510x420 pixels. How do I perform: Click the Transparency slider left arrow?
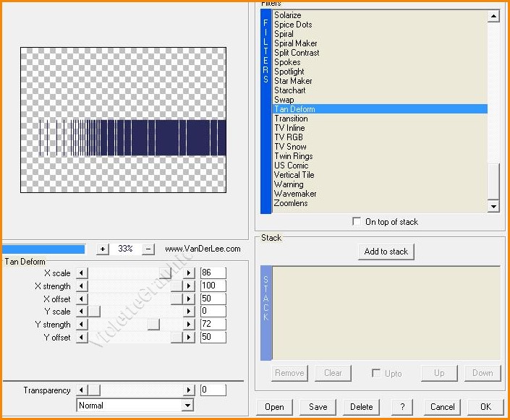(82, 390)
